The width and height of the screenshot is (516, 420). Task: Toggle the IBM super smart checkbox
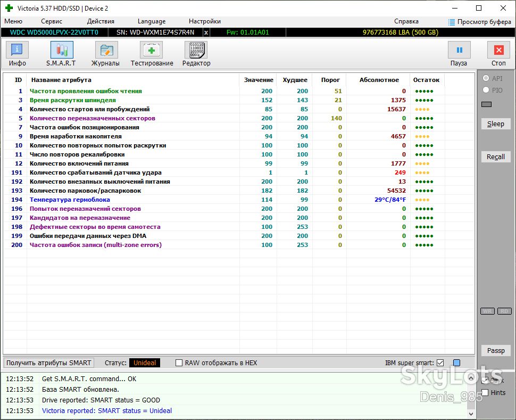click(x=440, y=363)
